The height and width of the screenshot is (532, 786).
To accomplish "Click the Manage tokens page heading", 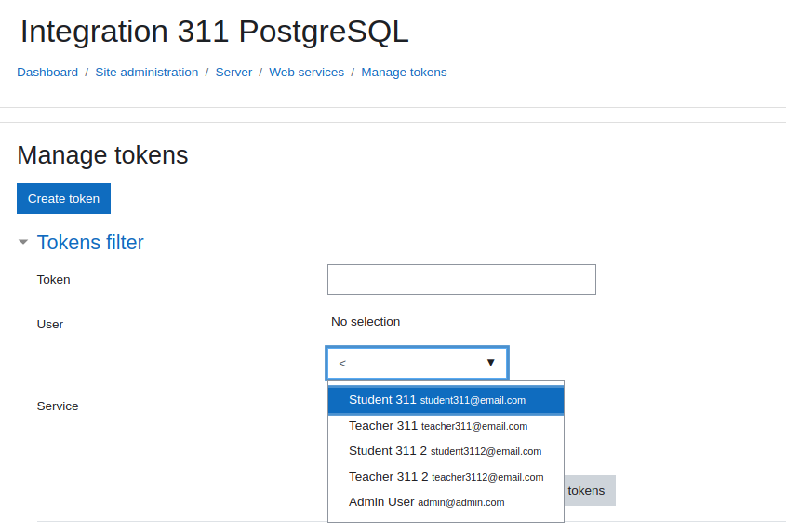I will (102, 155).
